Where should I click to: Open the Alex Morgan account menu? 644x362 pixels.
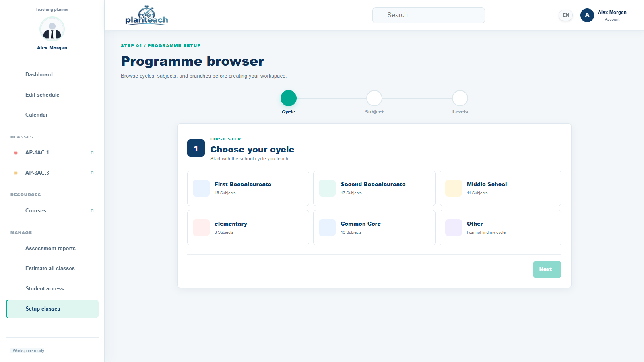click(x=604, y=15)
